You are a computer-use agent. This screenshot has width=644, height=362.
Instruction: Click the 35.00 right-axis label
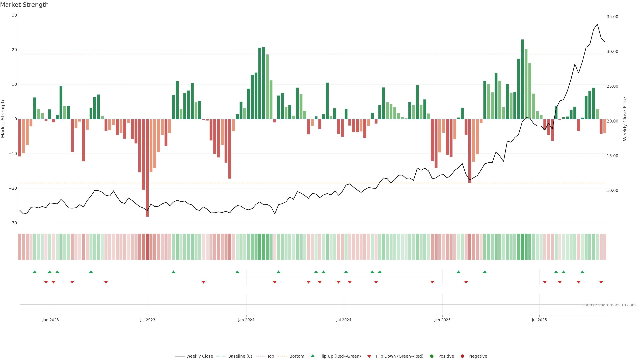[612, 17]
